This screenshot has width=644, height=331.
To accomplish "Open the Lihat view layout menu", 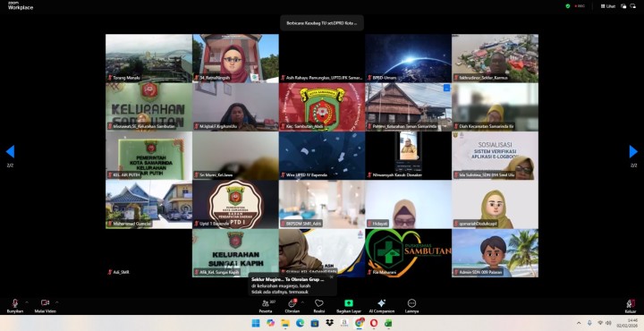I will click(x=608, y=6).
